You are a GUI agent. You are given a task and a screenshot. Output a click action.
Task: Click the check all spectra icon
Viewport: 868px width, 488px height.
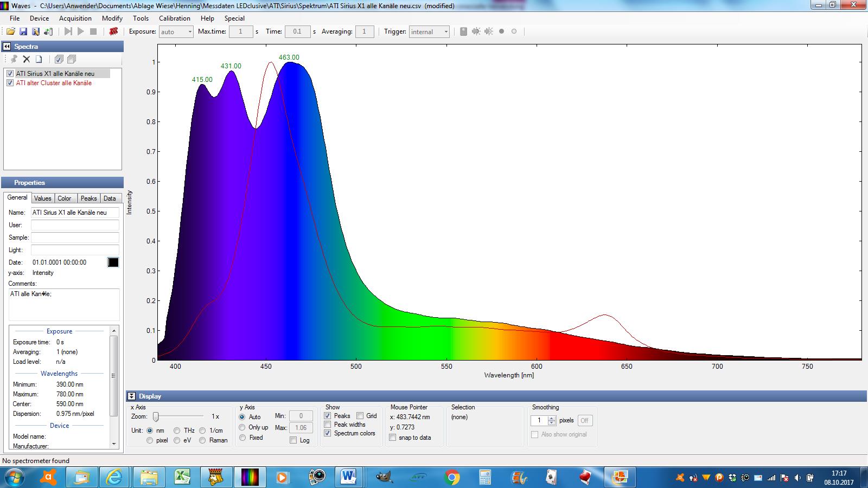(59, 59)
